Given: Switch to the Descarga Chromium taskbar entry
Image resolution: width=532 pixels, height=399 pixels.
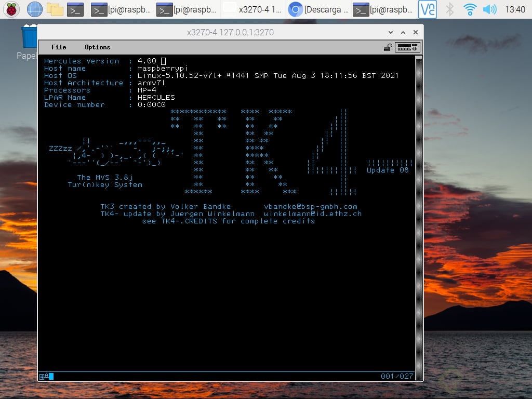Looking at the screenshot, I should (x=317, y=9).
